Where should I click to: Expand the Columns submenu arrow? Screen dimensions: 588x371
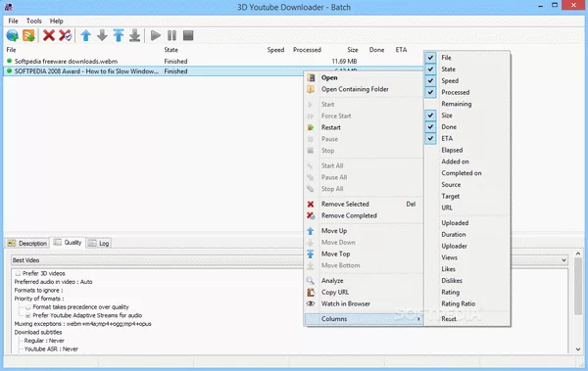[418, 319]
